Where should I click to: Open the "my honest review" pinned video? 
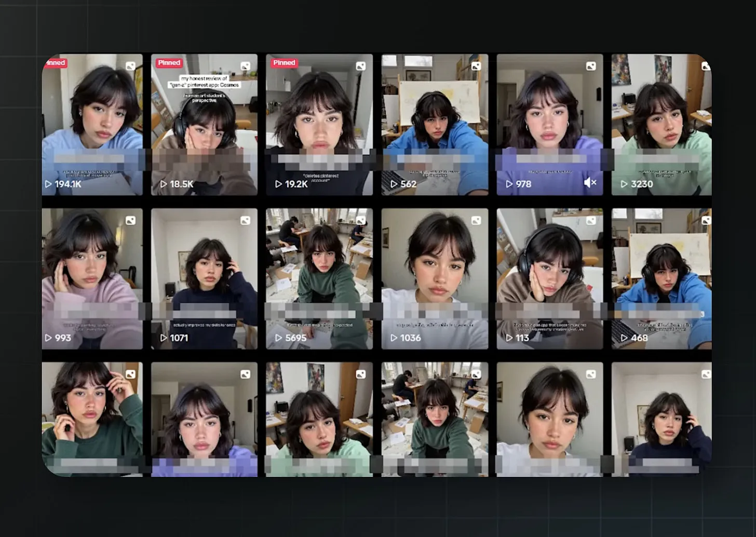204,125
